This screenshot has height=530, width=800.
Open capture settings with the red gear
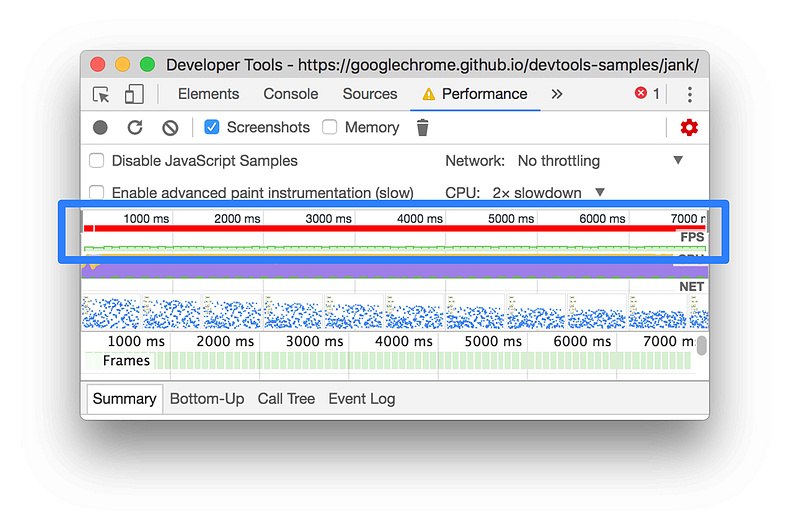689,128
